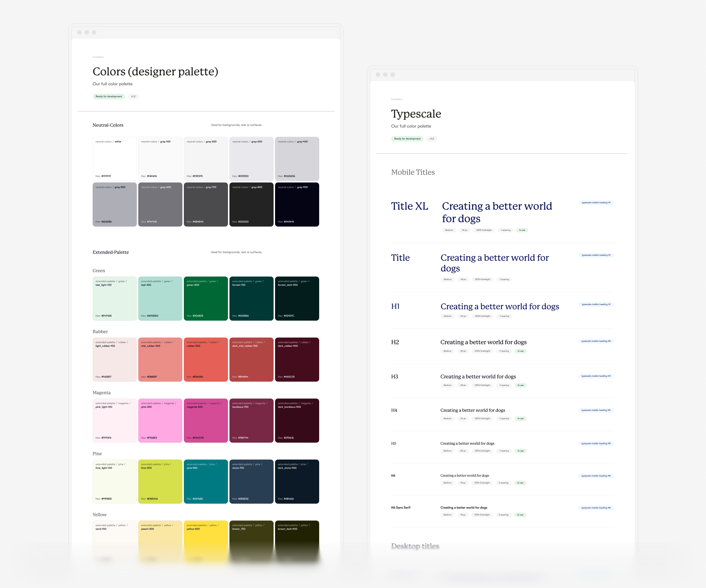Select the pine-500 teal swatch
706x588 pixels.
coord(206,481)
